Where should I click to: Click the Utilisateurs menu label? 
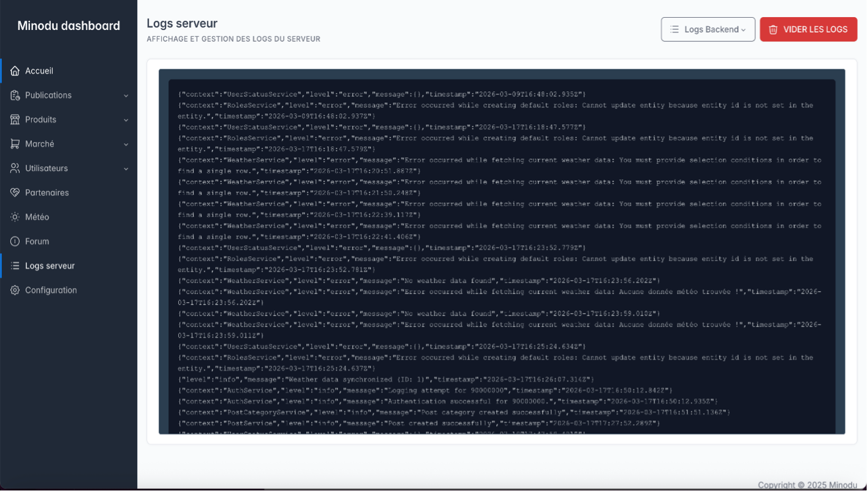[x=47, y=168]
